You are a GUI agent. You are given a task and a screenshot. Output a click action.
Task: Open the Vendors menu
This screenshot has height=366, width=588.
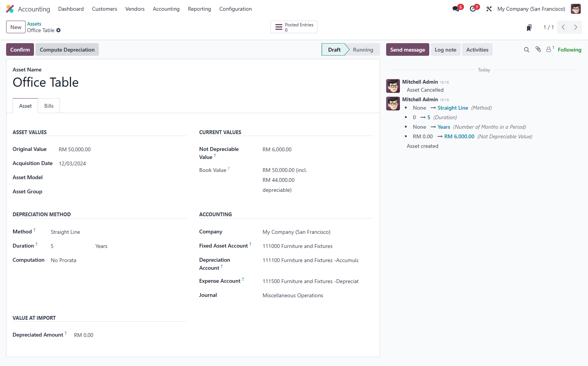135,9
